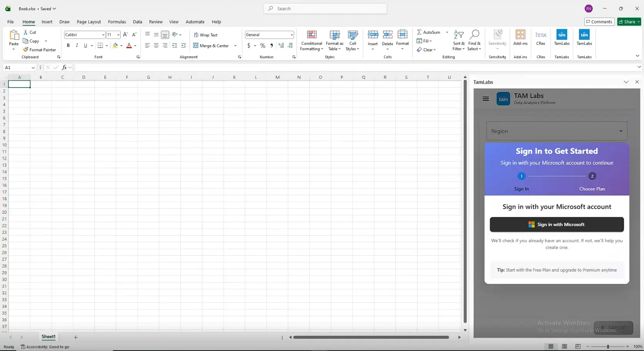Toggle Bold formatting

(68, 46)
